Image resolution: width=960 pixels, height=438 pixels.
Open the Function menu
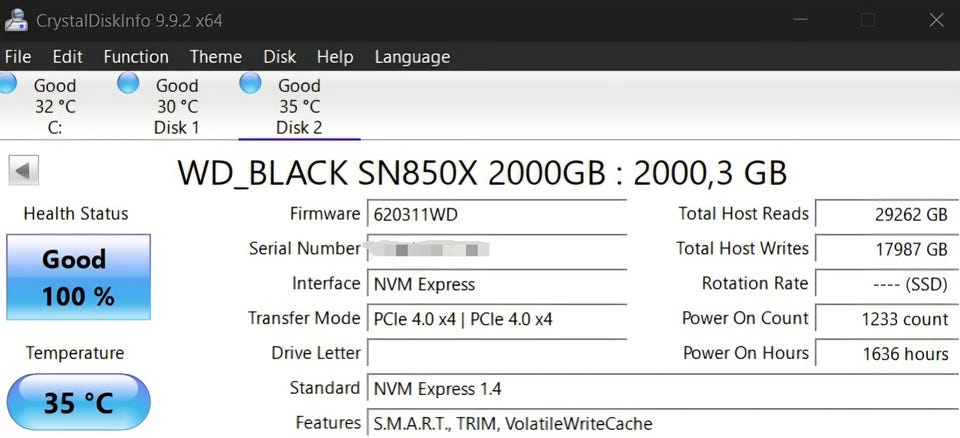tap(136, 57)
